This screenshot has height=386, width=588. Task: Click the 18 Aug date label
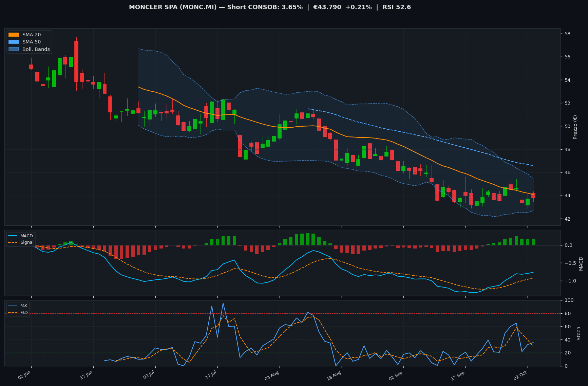tap(335, 376)
